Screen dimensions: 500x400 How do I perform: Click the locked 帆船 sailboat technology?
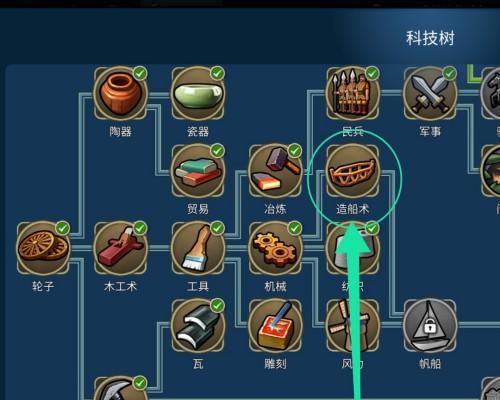430,325
